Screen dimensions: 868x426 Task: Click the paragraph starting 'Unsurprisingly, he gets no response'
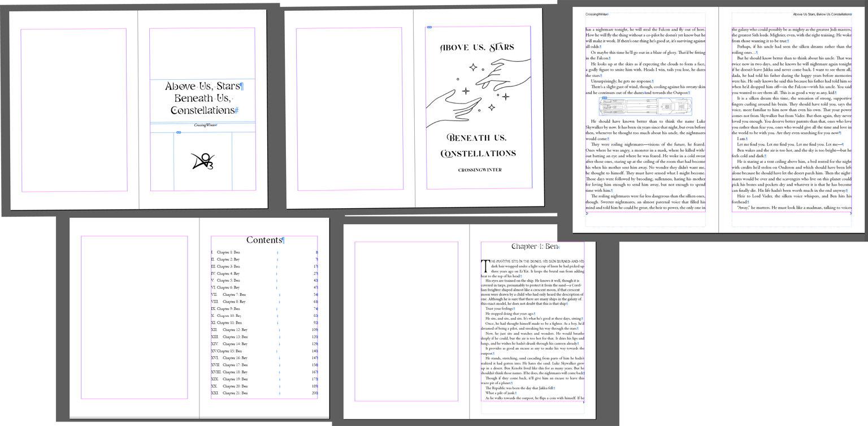[x=622, y=81]
